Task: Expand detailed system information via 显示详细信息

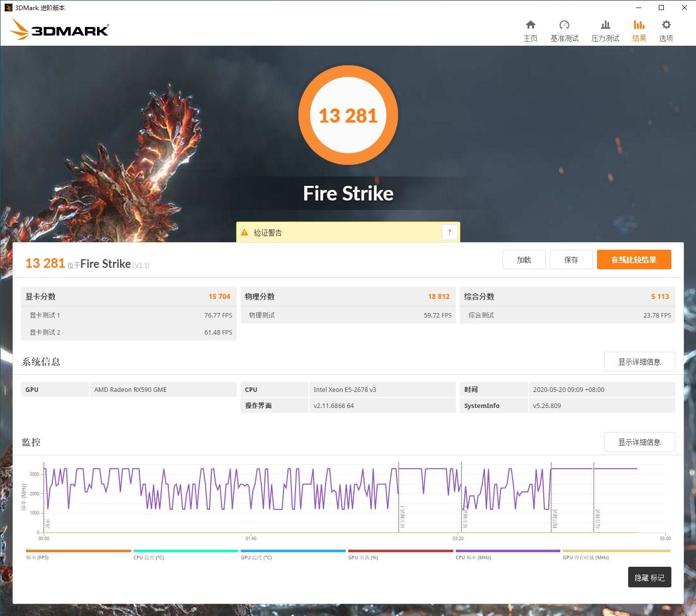Action: pyautogui.click(x=639, y=361)
